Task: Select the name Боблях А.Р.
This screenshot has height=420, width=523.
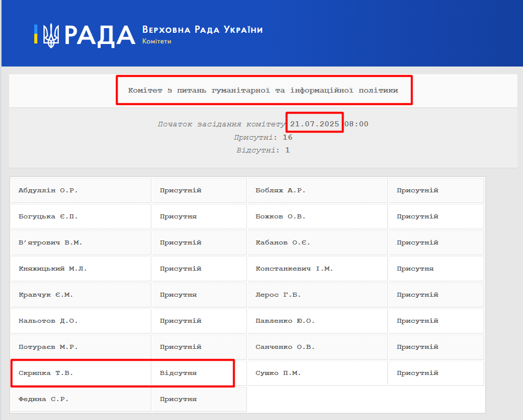Action: 281,190
